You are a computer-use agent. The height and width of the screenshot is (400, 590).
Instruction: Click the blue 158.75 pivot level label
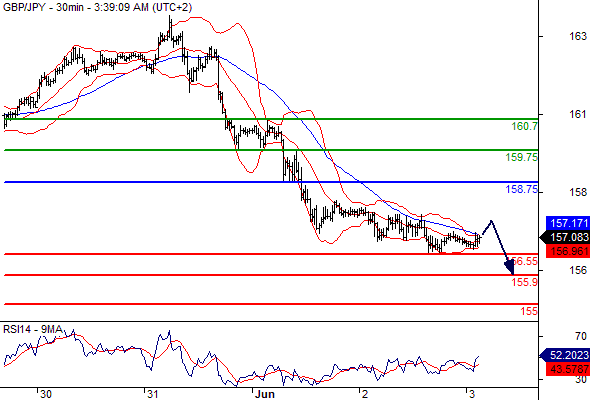point(522,189)
